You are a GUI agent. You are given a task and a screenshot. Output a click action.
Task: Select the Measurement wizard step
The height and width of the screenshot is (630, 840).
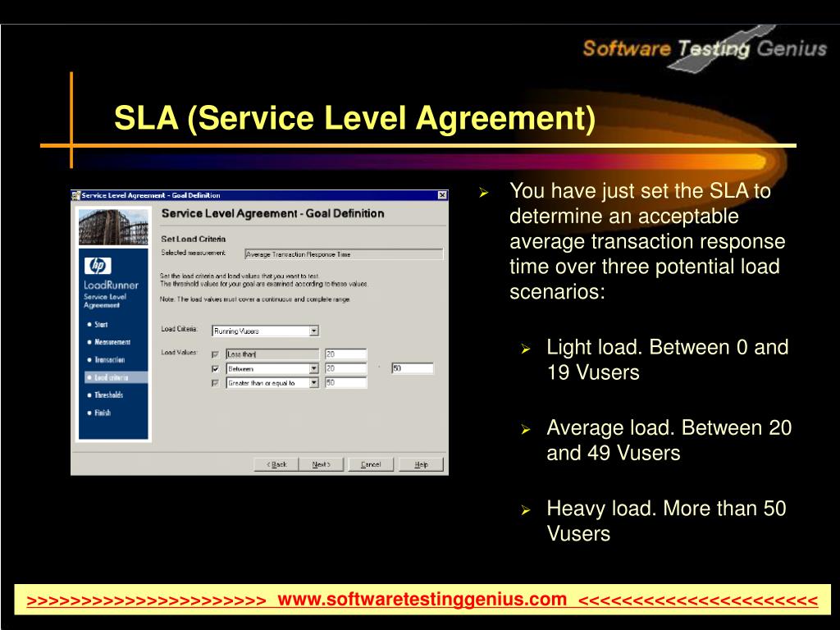(109, 342)
